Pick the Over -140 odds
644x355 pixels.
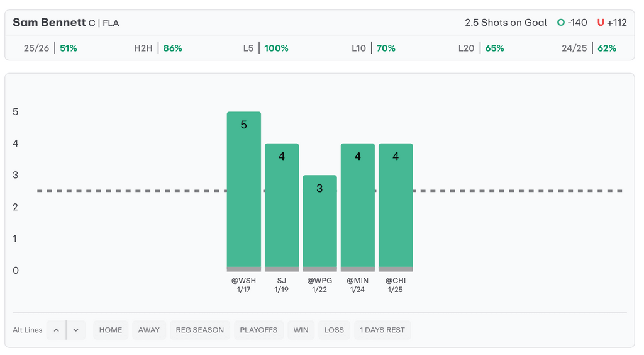tap(572, 23)
